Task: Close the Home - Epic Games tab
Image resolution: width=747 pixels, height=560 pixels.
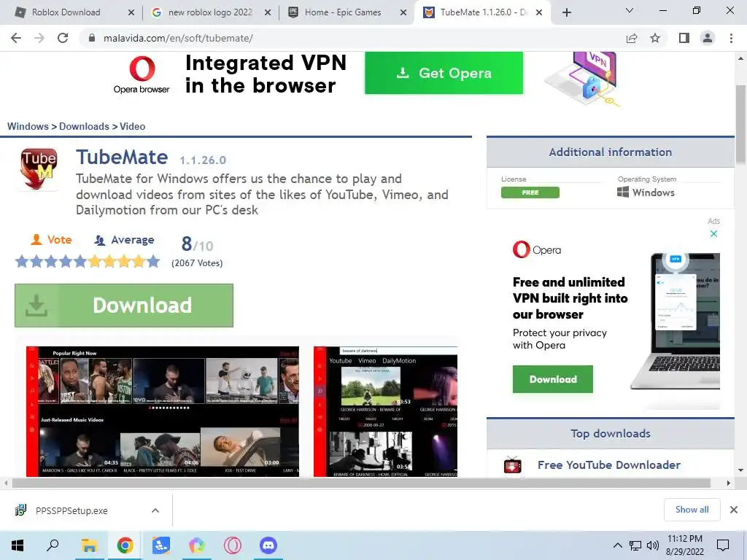Action: [403, 13]
